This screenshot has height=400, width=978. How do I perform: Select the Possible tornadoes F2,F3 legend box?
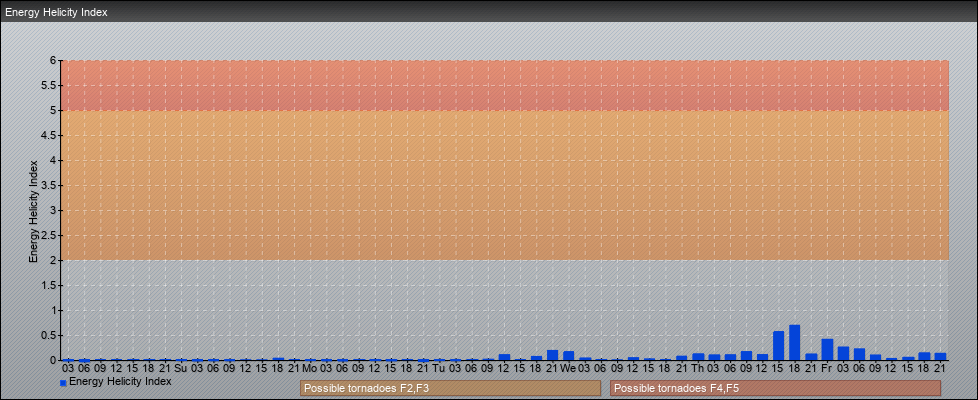click(450, 388)
